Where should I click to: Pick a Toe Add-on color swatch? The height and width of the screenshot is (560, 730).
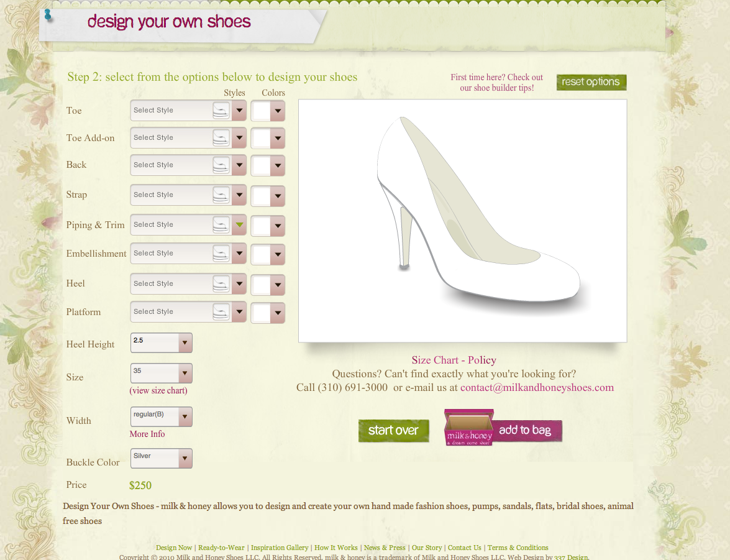click(x=268, y=139)
